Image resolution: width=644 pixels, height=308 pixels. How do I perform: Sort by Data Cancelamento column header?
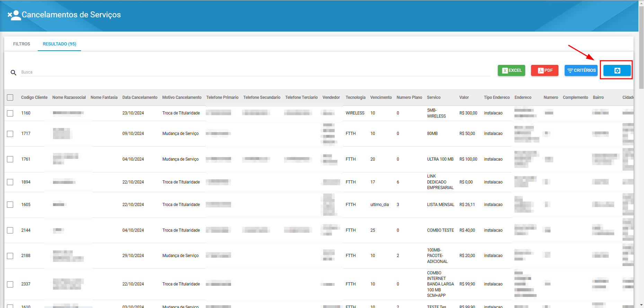[140, 97]
